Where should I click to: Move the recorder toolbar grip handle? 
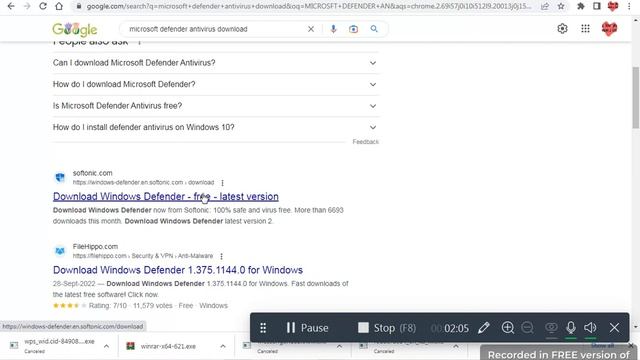pyautogui.click(x=263, y=328)
